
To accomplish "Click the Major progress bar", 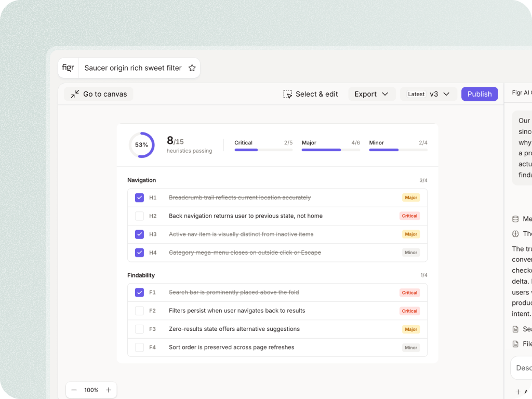I will 331,150.
